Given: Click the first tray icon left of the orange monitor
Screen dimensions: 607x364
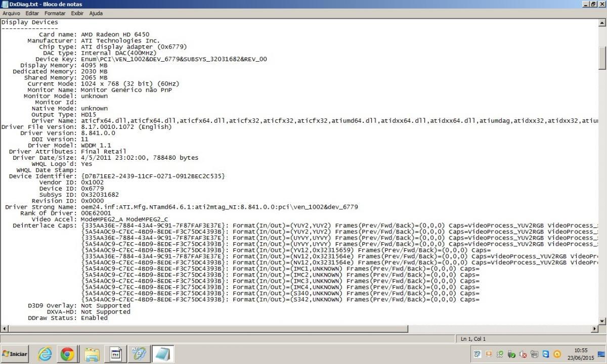Looking at the screenshot, I should pyautogui.click(x=478, y=354).
